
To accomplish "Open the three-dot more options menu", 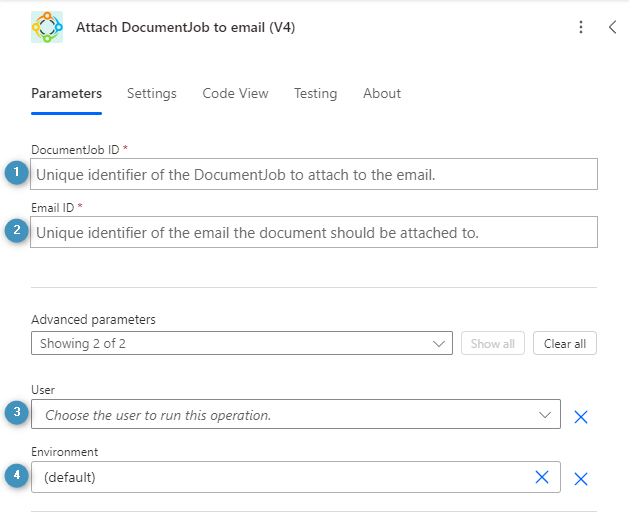I will (x=580, y=27).
